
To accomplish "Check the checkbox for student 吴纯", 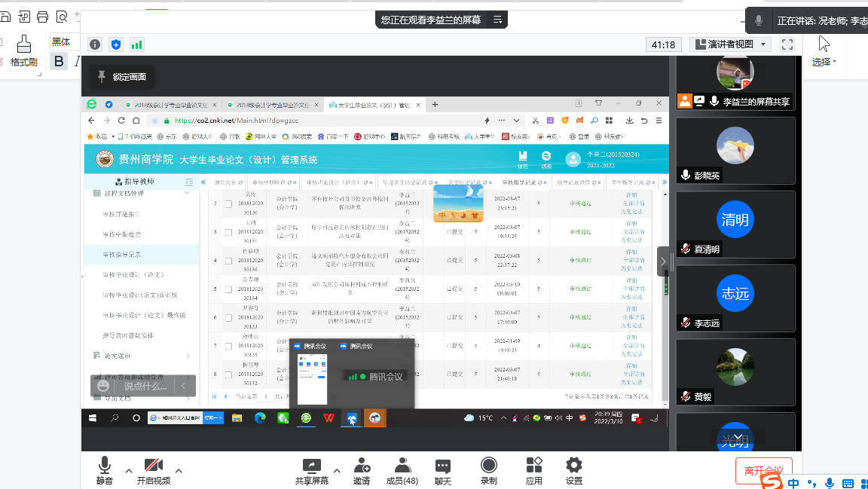I will click(x=229, y=203).
